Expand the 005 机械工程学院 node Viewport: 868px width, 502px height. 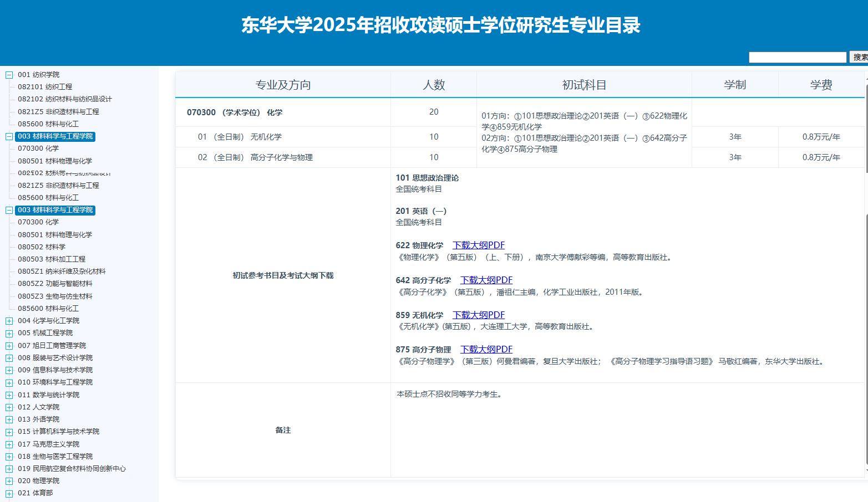pyautogui.click(x=9, y=333)
